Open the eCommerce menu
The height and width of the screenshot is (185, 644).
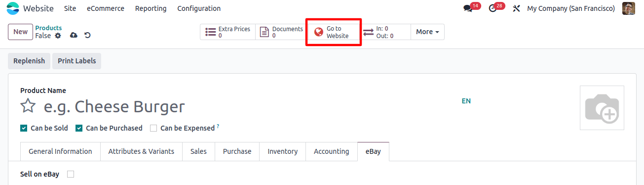[x=106, y=8]
